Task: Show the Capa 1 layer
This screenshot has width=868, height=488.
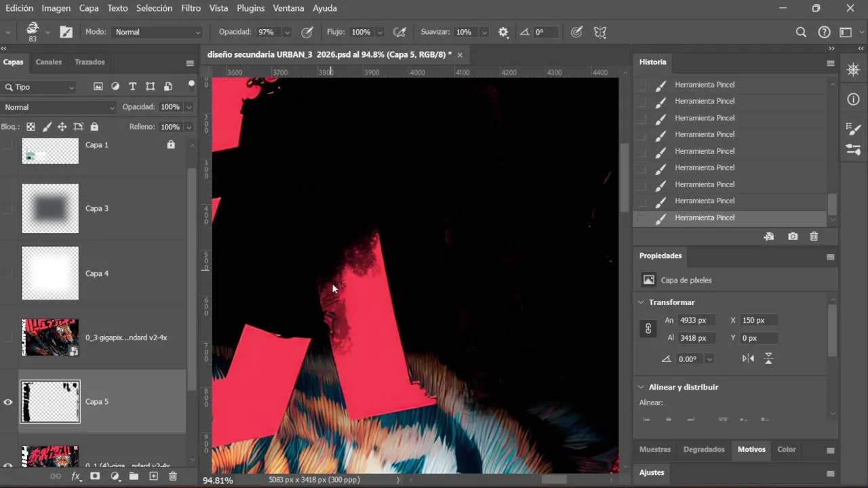Action: 8,145
